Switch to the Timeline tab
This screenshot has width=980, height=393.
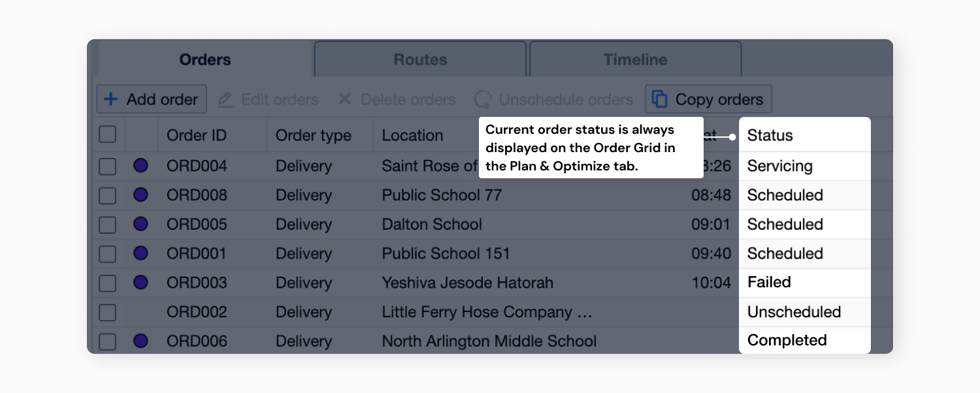[x=634, y=59]
